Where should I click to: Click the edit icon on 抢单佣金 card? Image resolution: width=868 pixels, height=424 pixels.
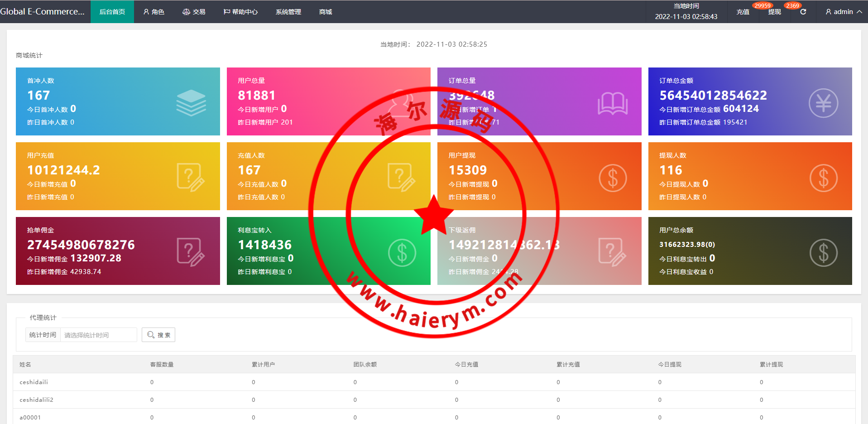click(191, 252)
